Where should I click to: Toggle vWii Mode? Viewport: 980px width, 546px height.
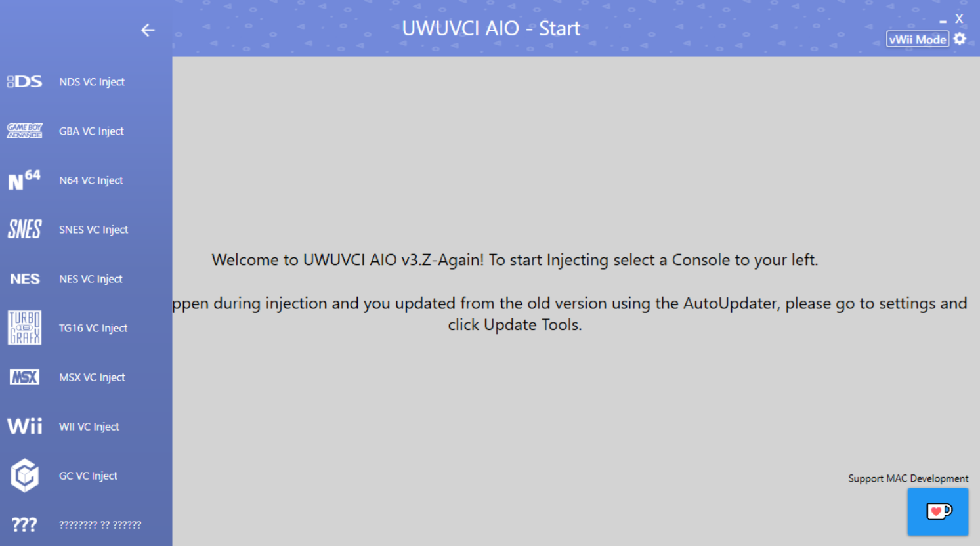[917, 39]
